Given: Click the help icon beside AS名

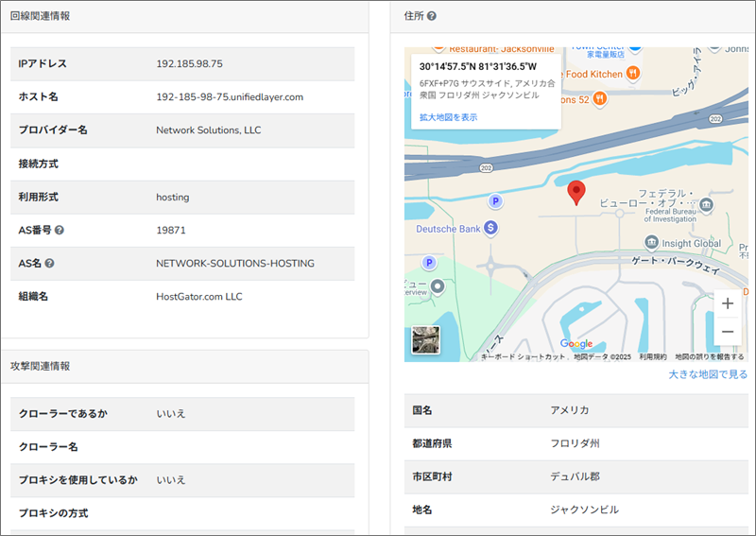Looking at the screenshot, I should pyautogui.click(x=49, y=264).
